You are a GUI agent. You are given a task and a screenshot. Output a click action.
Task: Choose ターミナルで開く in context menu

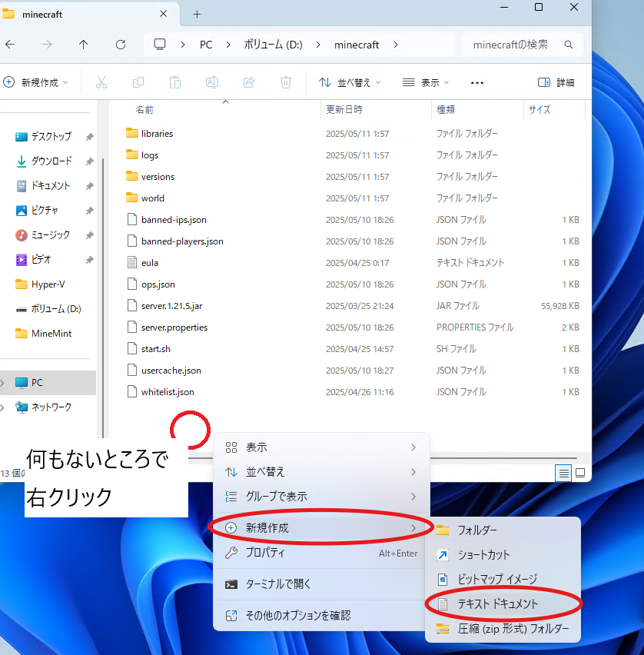click(321, 584)
